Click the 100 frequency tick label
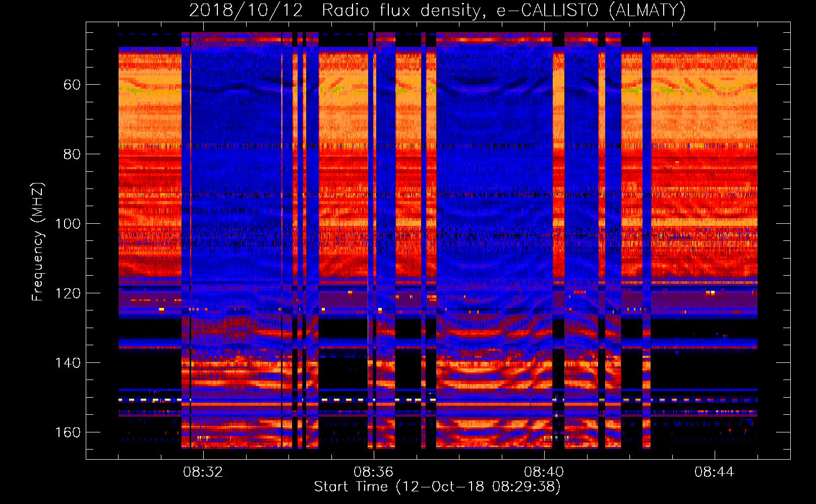The image size is (816, 504). click(68, 224)
